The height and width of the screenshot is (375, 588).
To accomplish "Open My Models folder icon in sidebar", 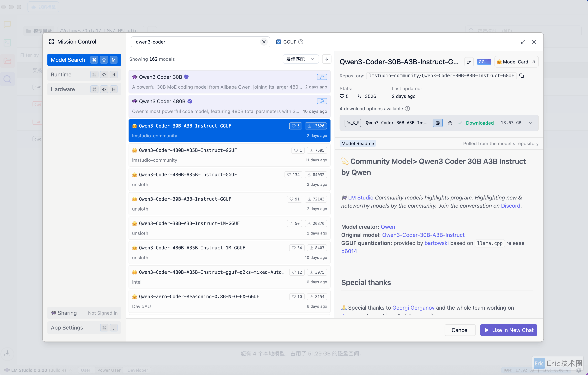I will coord(7,61).
